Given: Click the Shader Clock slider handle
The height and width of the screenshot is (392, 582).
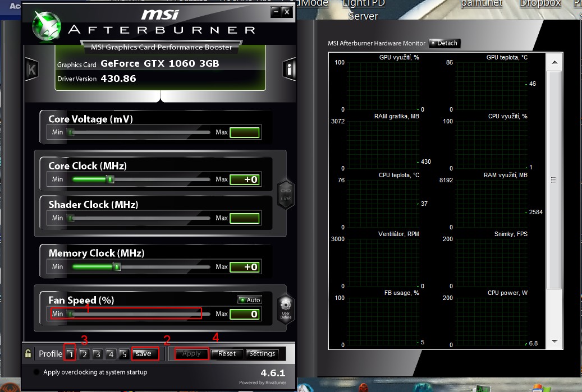Looking at the screenshot, I should (x=71, y=218).
